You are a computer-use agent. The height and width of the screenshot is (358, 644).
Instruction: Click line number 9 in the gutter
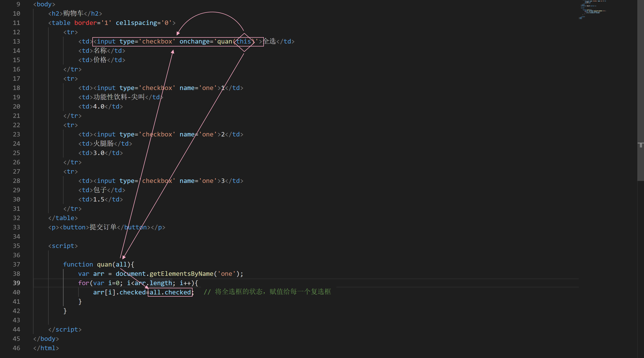[18, 4]
